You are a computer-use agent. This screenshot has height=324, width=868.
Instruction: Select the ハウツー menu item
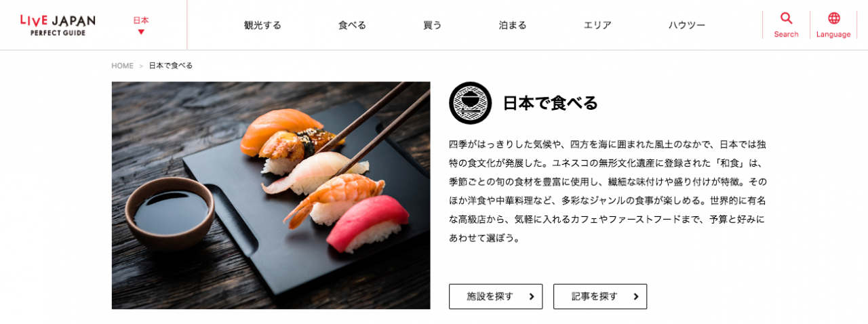(687, 25)
